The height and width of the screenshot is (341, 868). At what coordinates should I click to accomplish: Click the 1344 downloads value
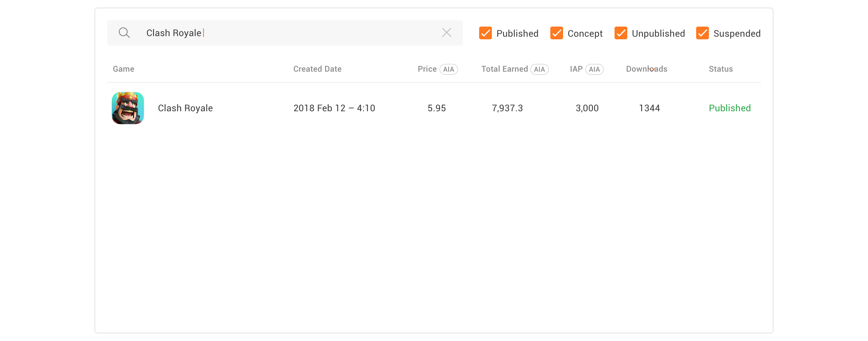click(x=649, y=108)
